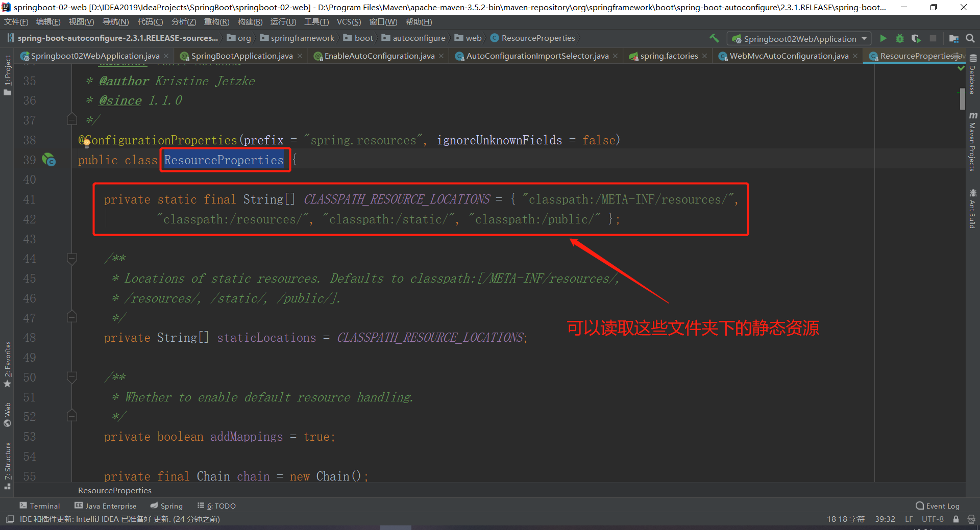Collapse the Javadoc comment fold at line 44
The width and height of the screenshot is (980, 530).
(72, 259)
